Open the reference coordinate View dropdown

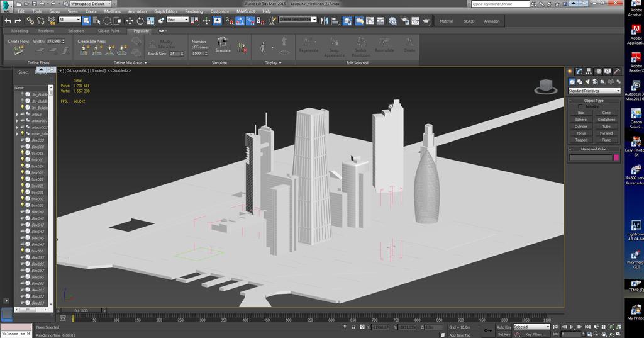(177, 20)
